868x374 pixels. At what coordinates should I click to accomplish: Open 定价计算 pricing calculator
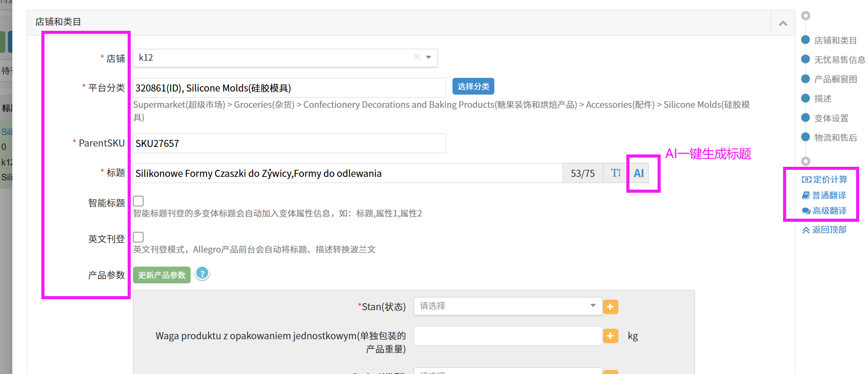[824, 180]
